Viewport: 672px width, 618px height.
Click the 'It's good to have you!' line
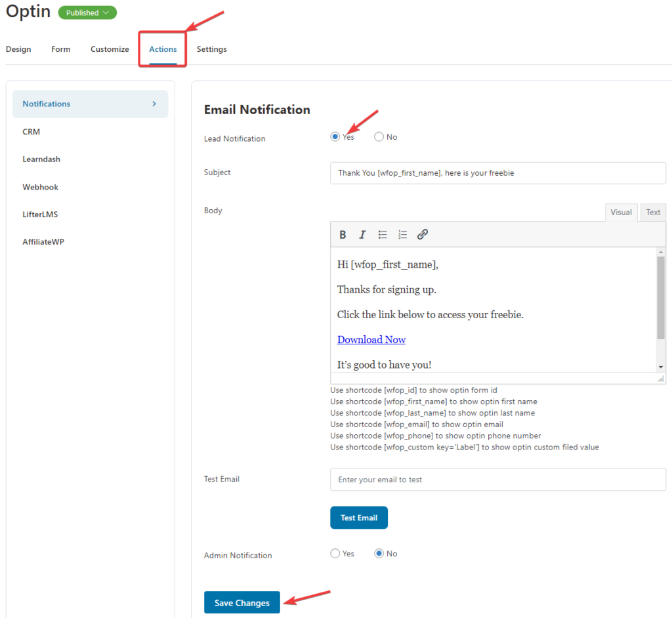(x=384, y=365)
